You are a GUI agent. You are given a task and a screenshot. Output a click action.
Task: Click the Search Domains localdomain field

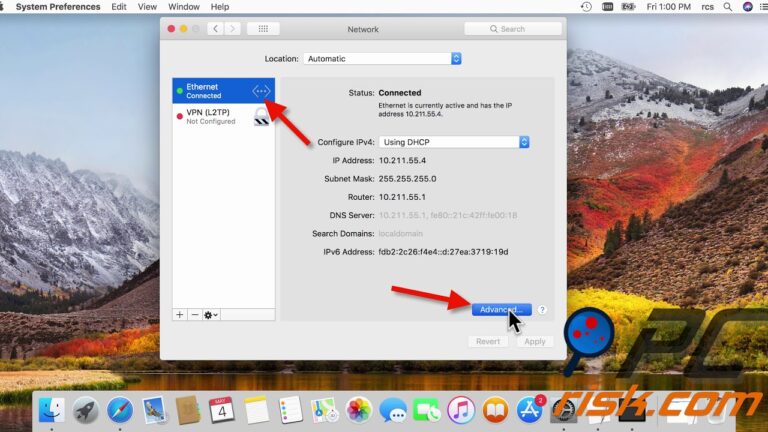point(400,234)
